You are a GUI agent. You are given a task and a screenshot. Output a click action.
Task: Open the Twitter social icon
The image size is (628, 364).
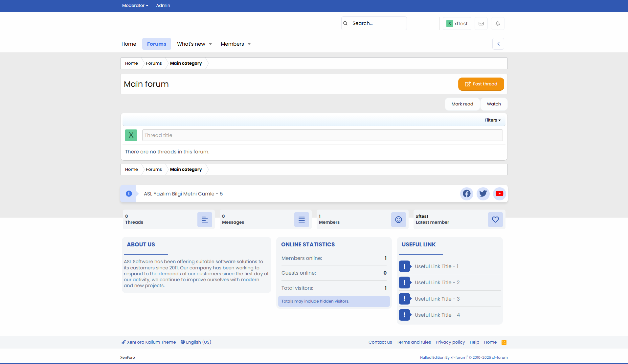[483, 194]
